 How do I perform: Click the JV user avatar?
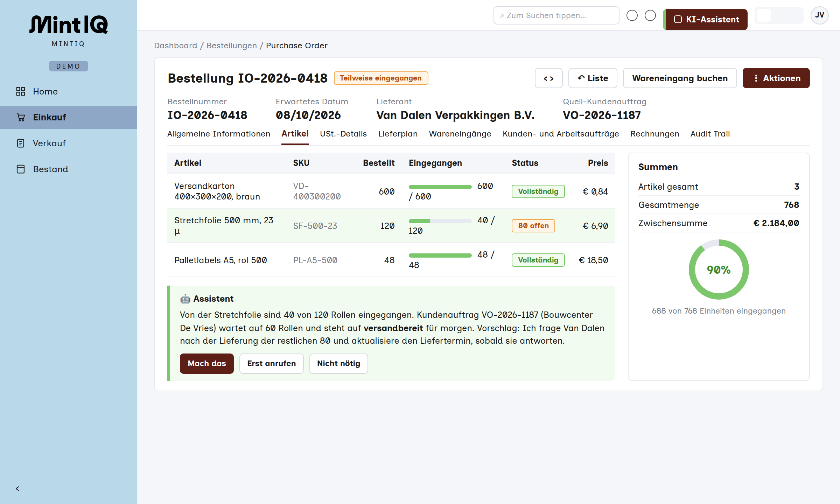coord(819,15)
